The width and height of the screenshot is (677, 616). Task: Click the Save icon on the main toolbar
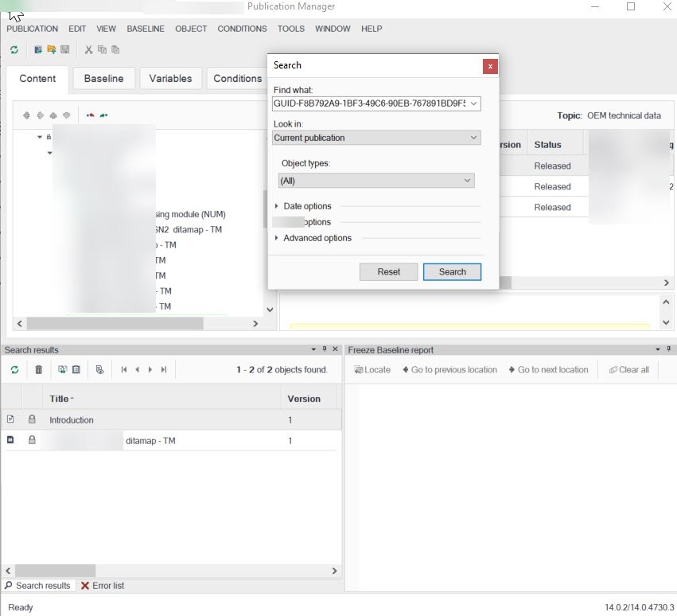coord(64,49)
